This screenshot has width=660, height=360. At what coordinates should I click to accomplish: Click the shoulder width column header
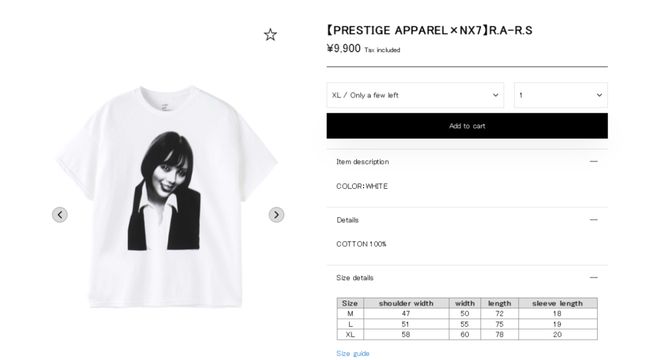pos(406,303)
